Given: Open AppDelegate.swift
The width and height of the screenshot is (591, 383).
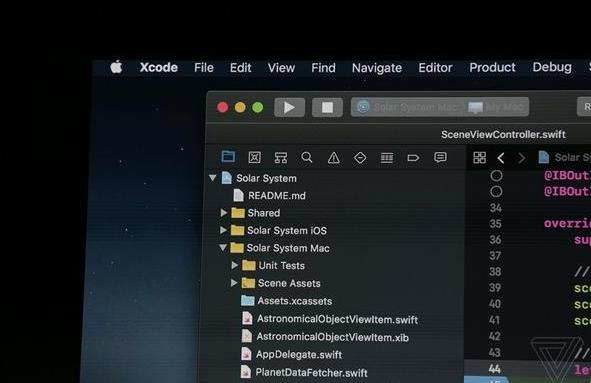Looking at the screenshot, I should pyautogui.click(x=291, y=354).
